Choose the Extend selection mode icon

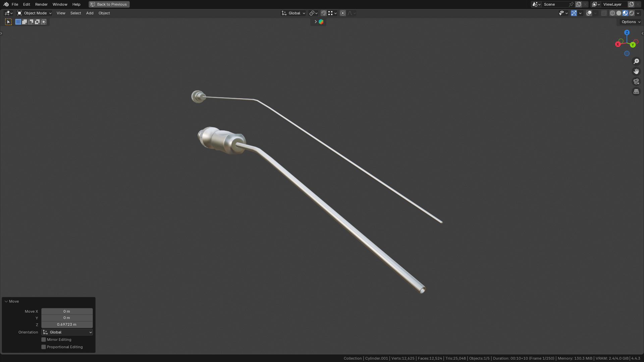coord(24,22)
